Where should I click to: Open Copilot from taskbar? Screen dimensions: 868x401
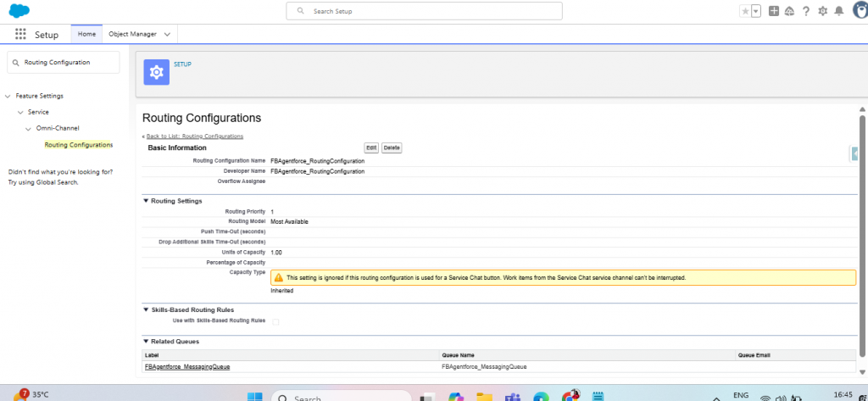[x=455, y=397]
